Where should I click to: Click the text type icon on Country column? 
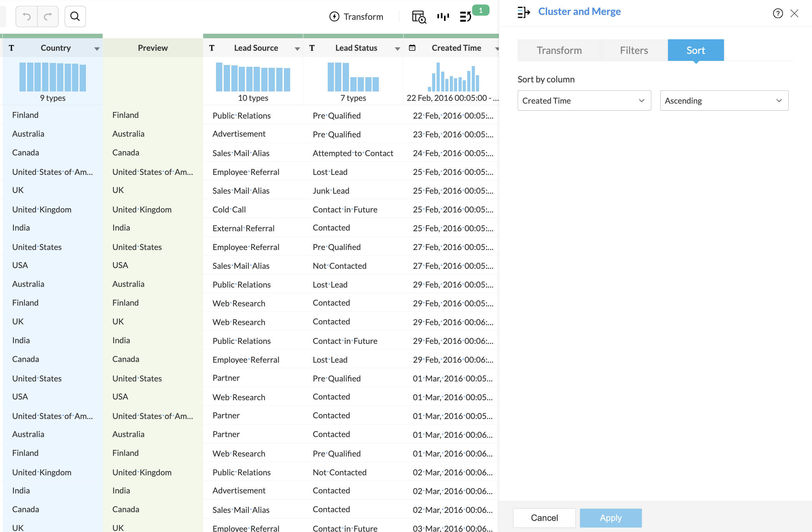[x=11, y=48]
